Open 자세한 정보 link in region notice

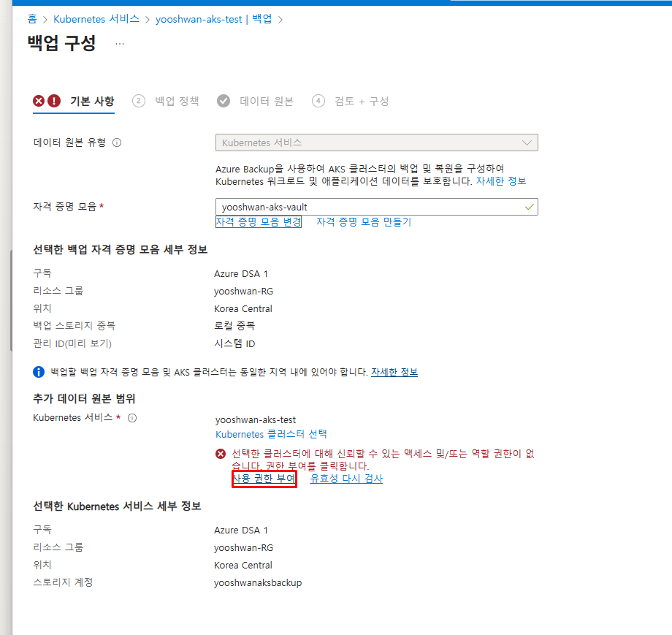pyautogui.click(x=394, y=372)
